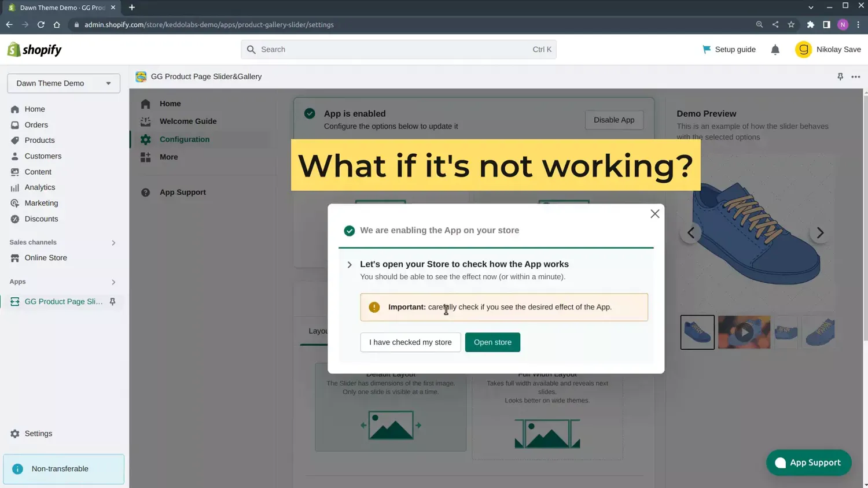
Task: Open the Content section
Action: (38, 172)
